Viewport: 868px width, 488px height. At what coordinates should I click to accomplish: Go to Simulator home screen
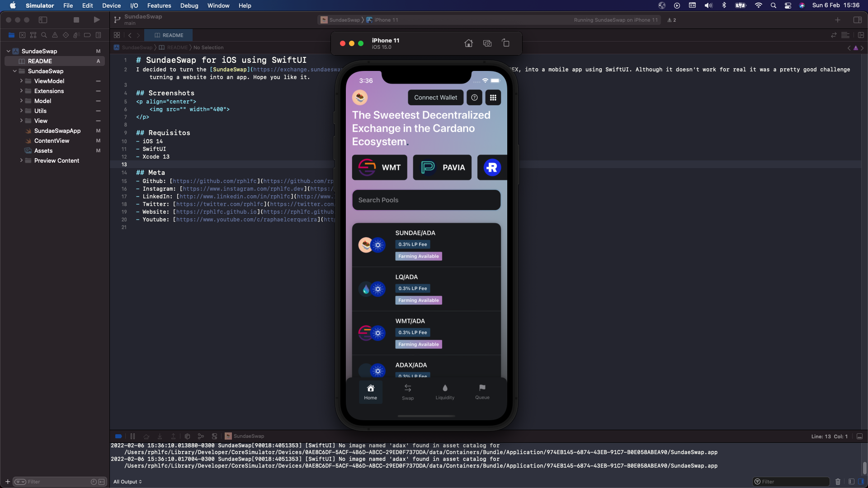468,43
